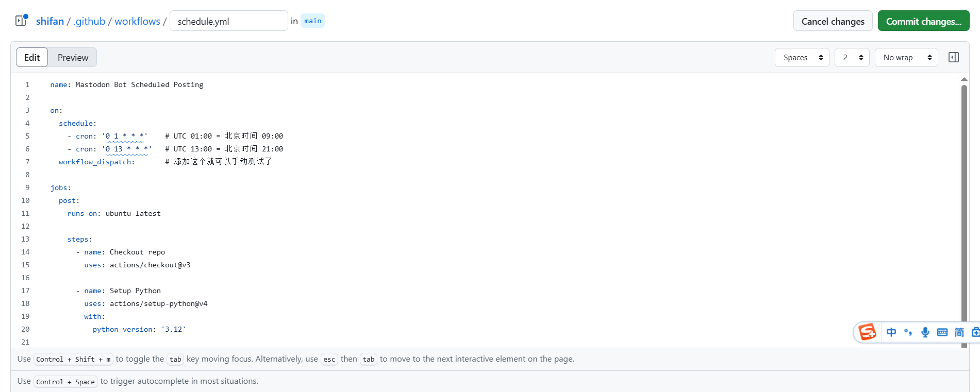Switch to the Edit tab

[32, 57]
